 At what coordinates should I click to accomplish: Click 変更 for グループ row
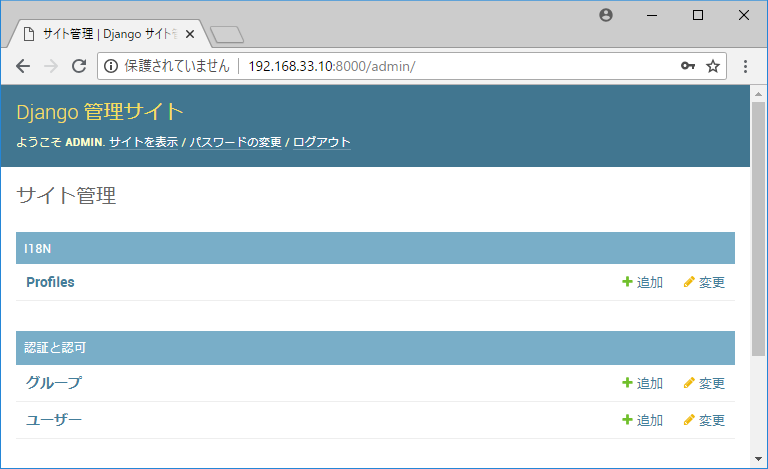pos(704,383)
